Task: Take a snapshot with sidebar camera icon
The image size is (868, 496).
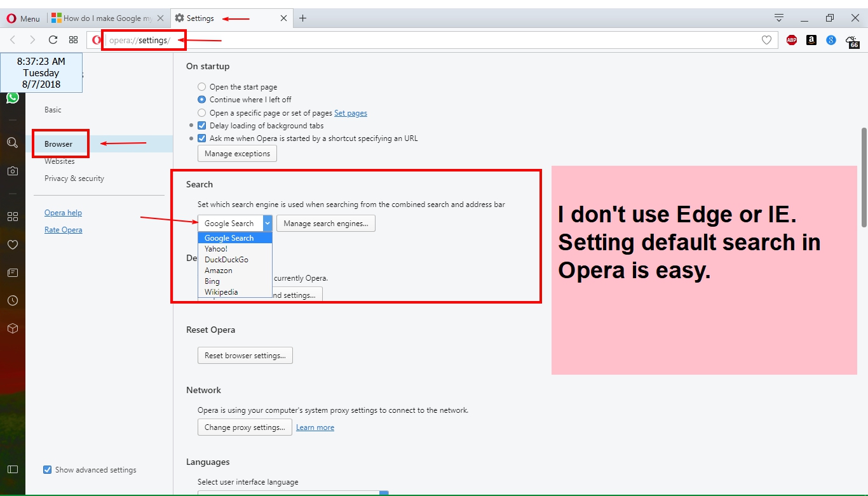Action: coord(13,171)
